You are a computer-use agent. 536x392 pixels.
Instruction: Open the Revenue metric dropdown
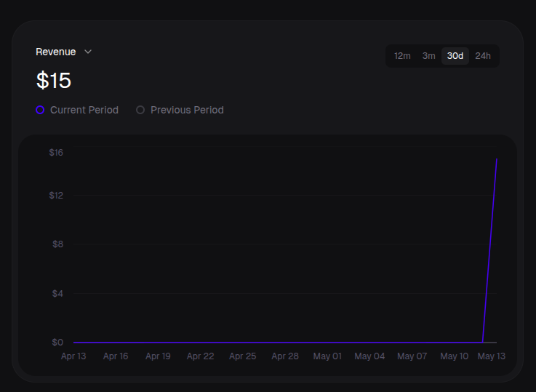click(x=64, y=52)
